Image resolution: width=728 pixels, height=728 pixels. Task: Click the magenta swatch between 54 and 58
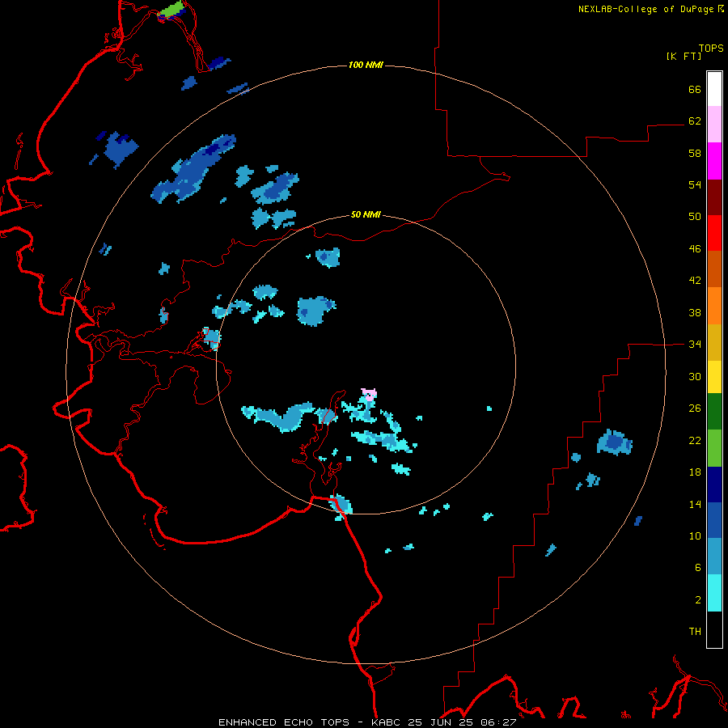[x=714, y=161]
